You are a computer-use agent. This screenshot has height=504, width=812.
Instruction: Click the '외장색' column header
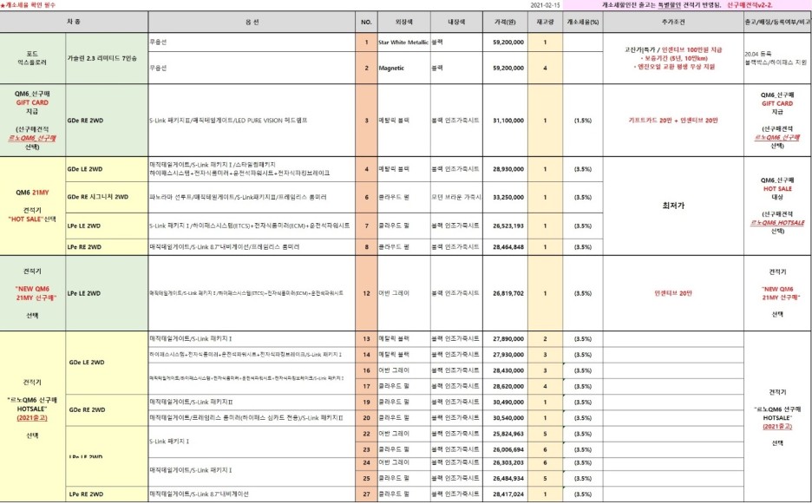(x=403, y=23)
